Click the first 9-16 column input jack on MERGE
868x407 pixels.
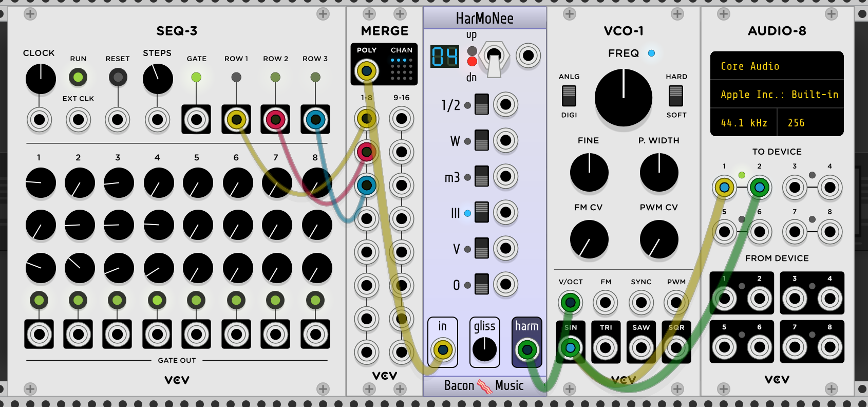pos(402,119)
